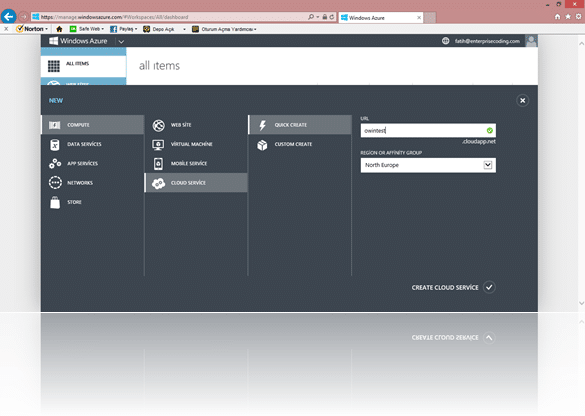Image resolution: width=585 pixels, height=416 pixels.
Task: Click the Web Site globe icon
Action: [x=158, y=125]
